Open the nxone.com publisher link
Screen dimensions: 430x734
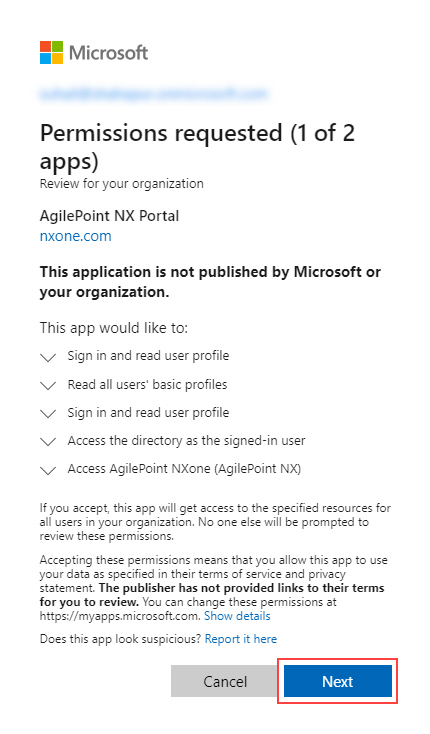click(x=76, y=235)
